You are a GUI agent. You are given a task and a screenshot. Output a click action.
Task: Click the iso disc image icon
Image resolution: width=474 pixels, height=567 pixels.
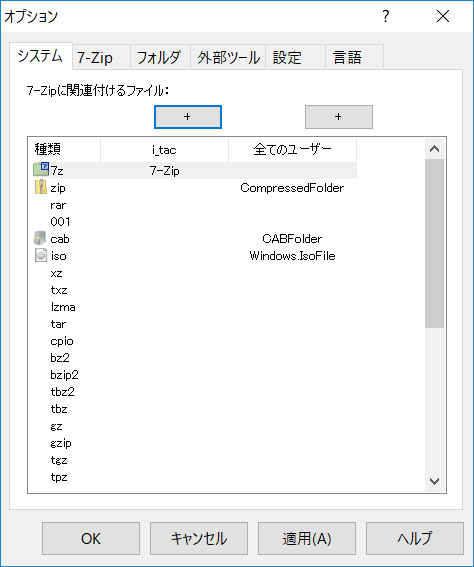tap(41, 255)
